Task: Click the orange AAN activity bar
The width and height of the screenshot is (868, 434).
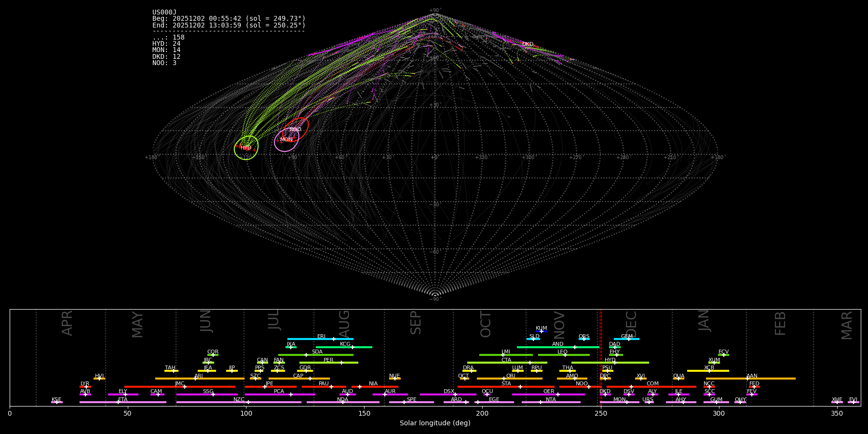Action: pyautogui.click(x=751, y=379)
